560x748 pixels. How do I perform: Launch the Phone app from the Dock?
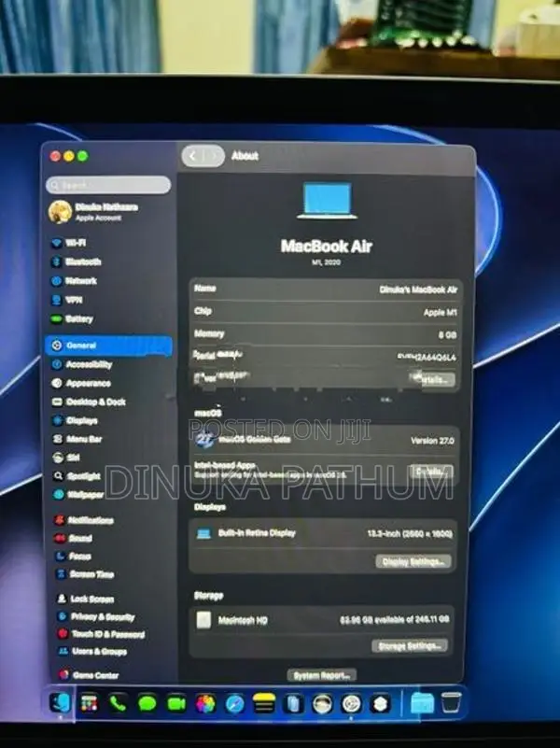pyautogui.click(x=118, y=703)
